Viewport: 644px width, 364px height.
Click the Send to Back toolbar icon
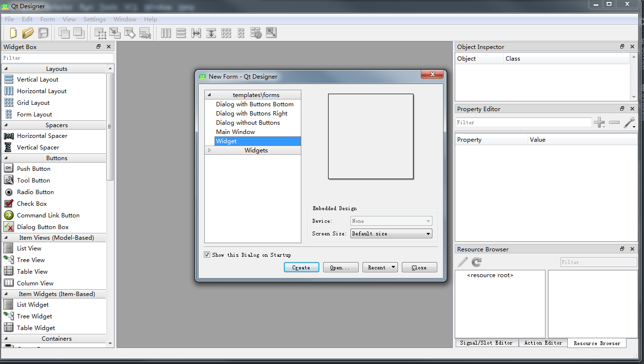pos(64,33)
